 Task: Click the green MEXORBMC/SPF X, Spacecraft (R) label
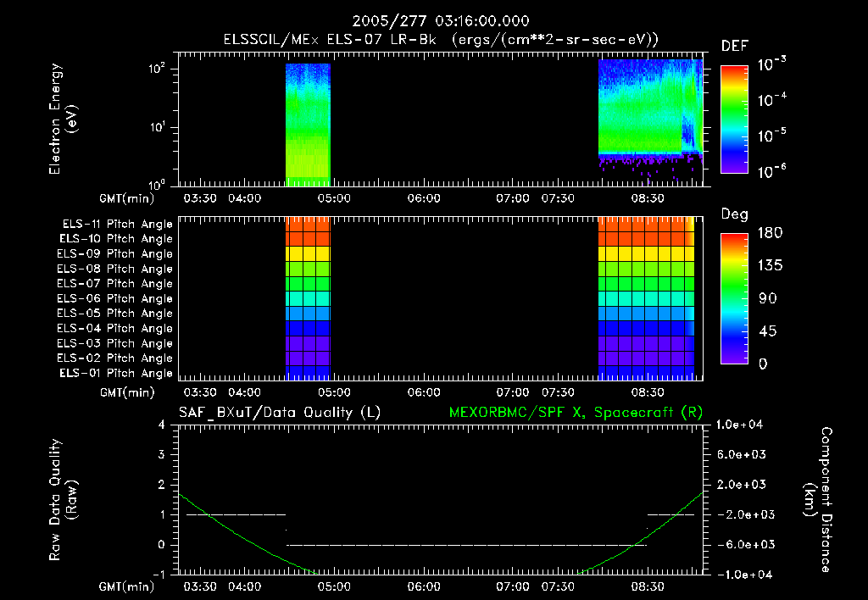(x=576, y=413)
